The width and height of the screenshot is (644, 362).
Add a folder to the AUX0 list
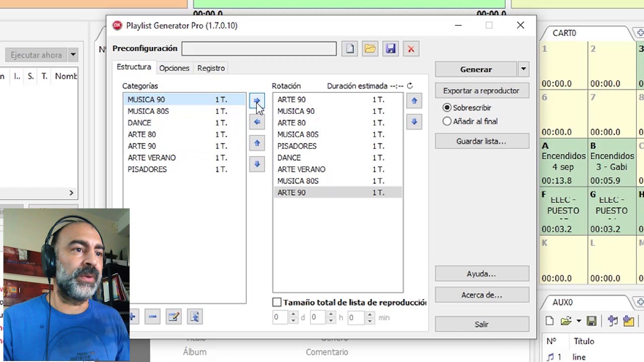(628, 321)
